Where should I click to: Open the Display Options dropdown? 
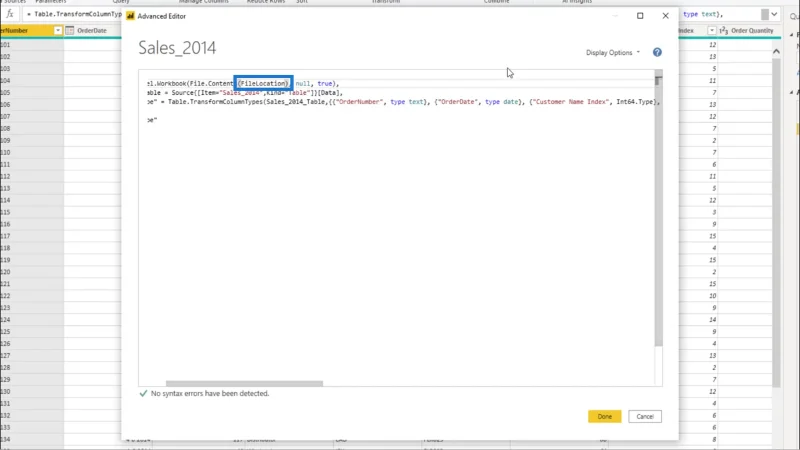(x=613, y=53)
